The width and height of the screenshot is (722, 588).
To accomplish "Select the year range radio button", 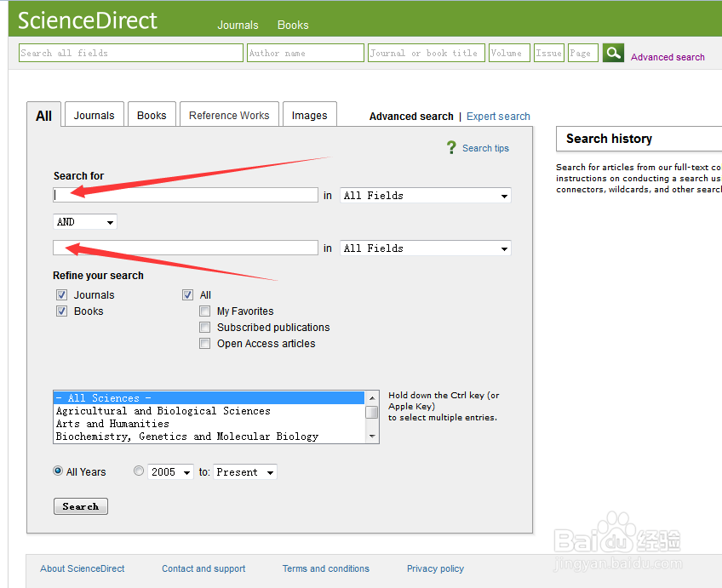I will pyautogui.click(x=139, y=471).
